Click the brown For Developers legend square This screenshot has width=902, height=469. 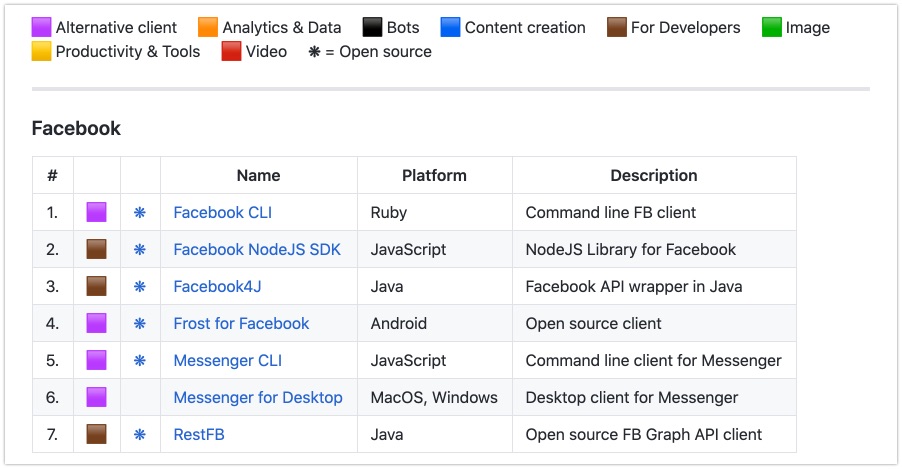point(617,27)
